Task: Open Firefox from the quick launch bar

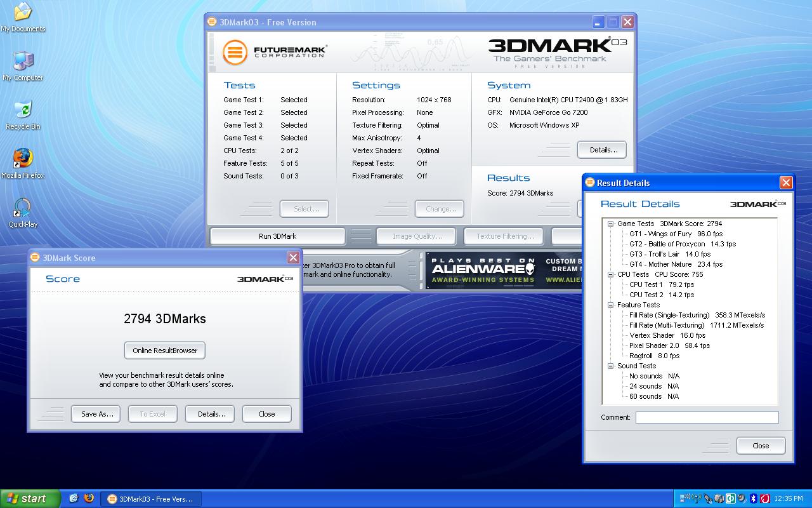Action: tap(89, 498)
